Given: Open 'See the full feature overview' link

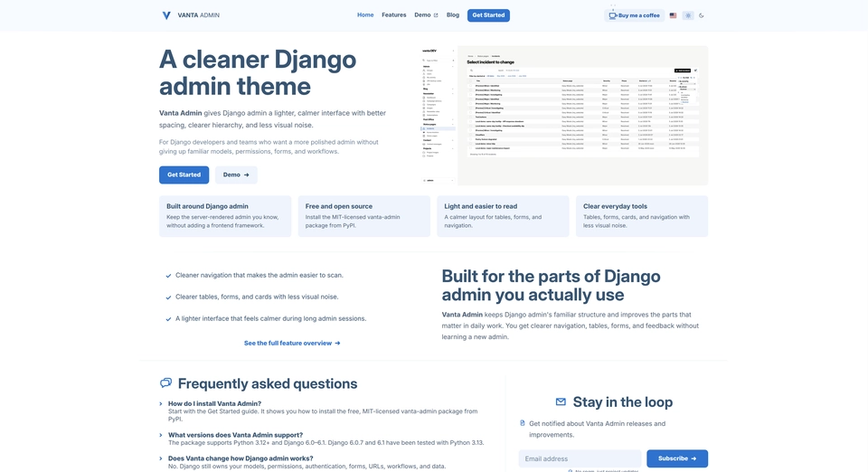Looking at the screenshot, I should (292, 343).
